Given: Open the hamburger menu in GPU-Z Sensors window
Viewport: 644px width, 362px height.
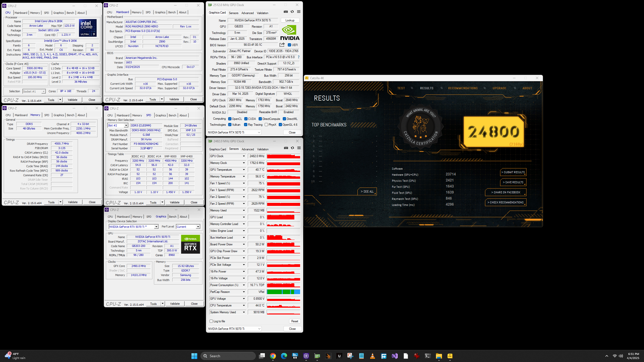Looking at the screenshot, I should 299,148.
